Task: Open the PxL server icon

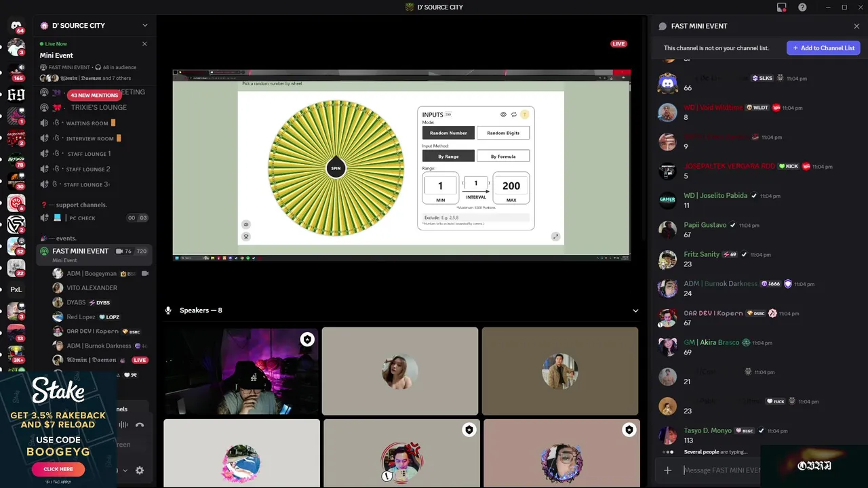Action: click(16, 289)
